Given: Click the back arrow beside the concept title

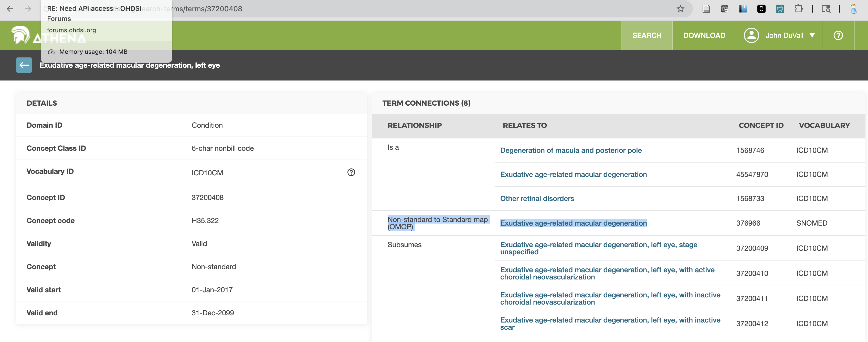Looking at the screenshot, I should pos(24,65).
